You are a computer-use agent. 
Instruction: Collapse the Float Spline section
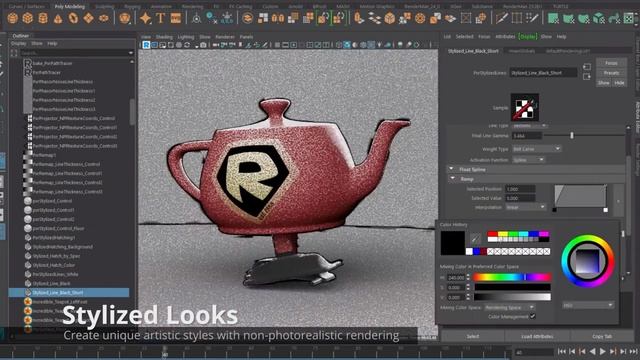[451, 169]
